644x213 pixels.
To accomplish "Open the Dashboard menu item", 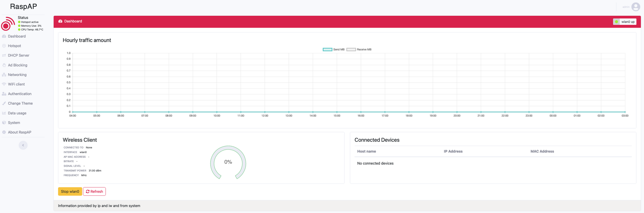I will [x=17, y=36].
